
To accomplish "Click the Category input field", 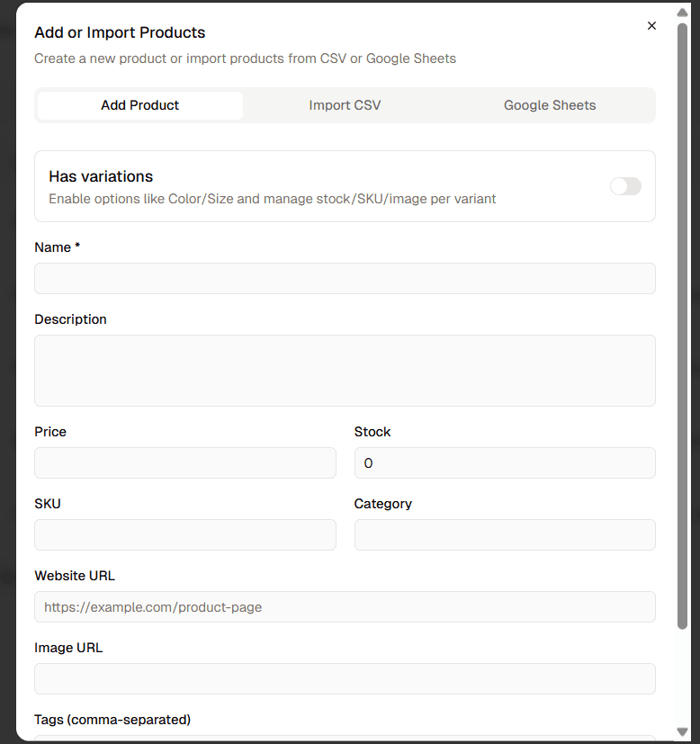I will (504, 534).
